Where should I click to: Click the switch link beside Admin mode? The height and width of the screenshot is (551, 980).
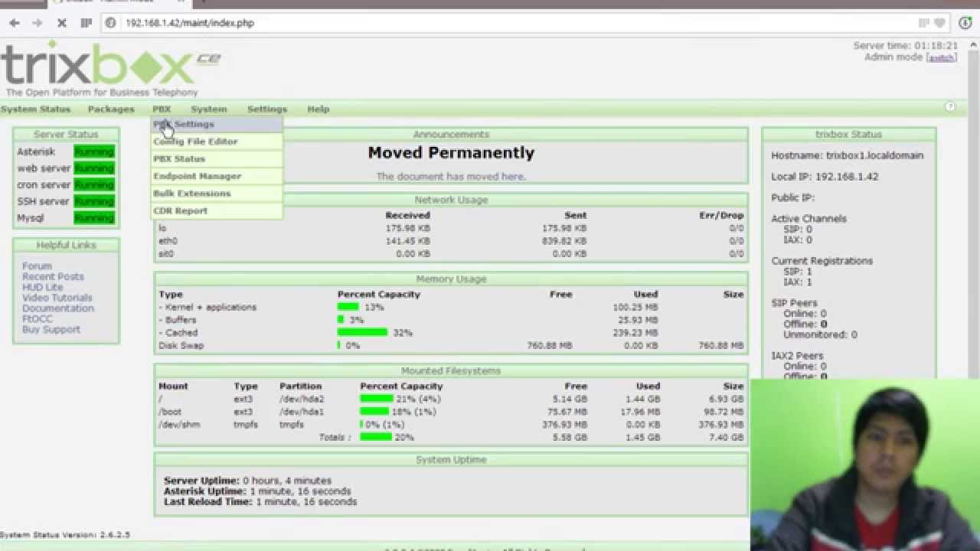coord(942,58)
